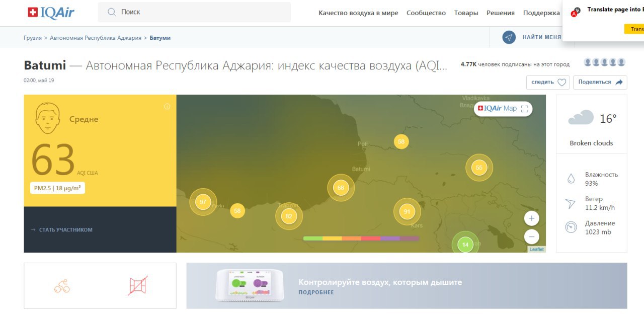Click the PM2.5 18 µg/m³ badge
644x318 pixels.
58,188
